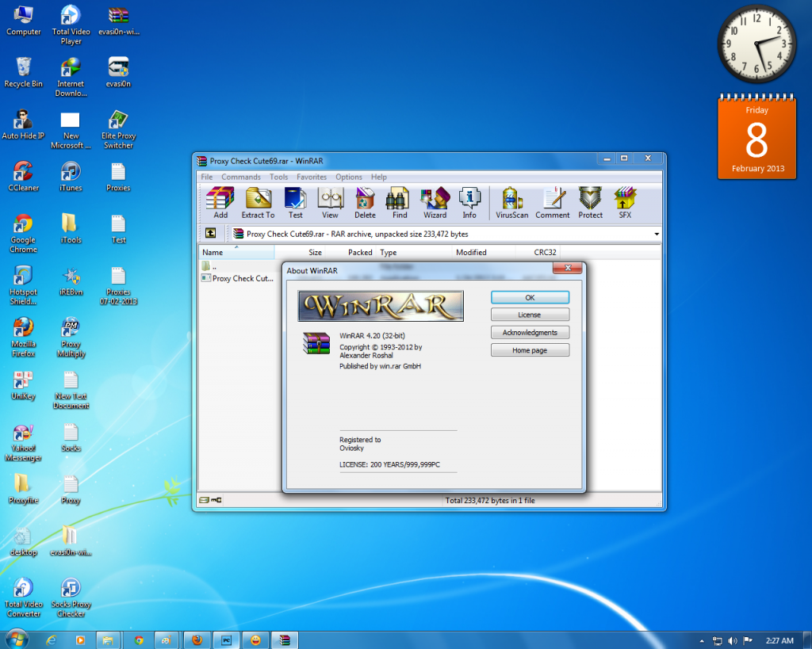
Task: Click the SFX toolbar icon
Action: point(625,202)
